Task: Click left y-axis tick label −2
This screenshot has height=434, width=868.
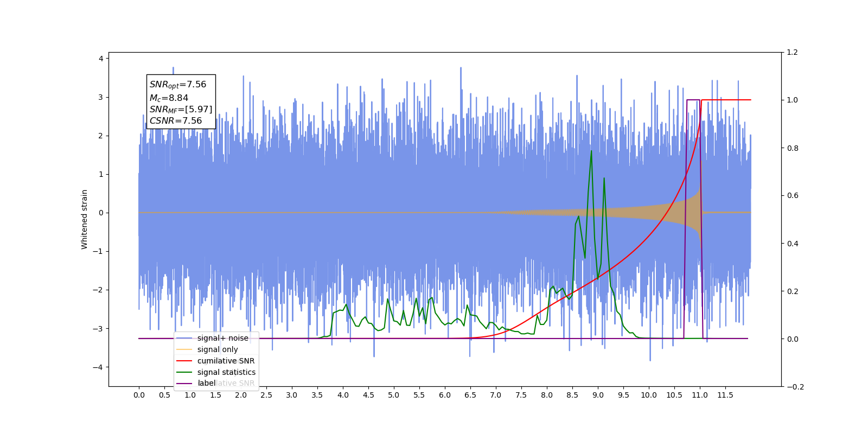Action: pos(98,290)
